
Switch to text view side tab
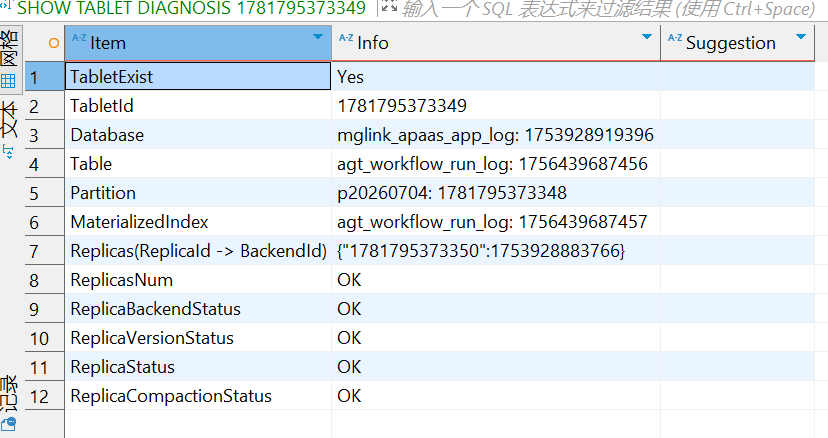tap(10, 128)
